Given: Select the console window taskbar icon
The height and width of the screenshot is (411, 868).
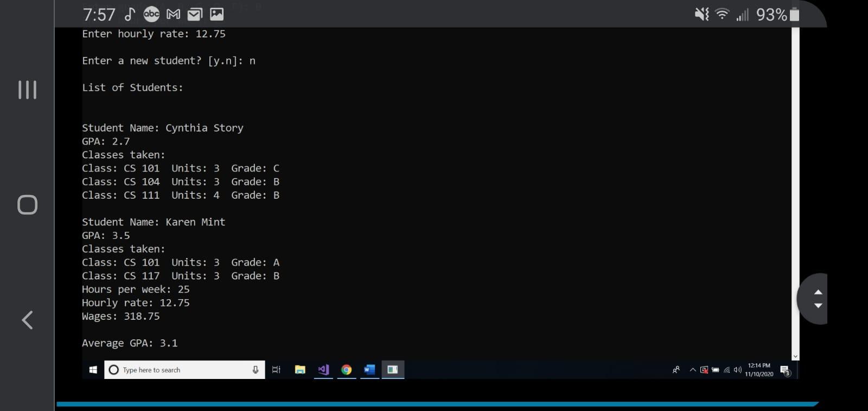Looking at the screenshot, I should (x=393, y=370).
